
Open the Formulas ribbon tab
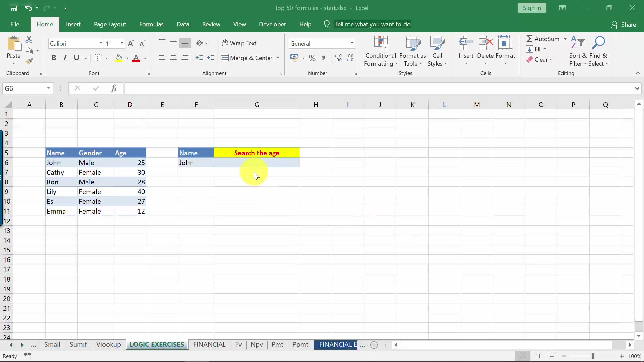point(151,24)
